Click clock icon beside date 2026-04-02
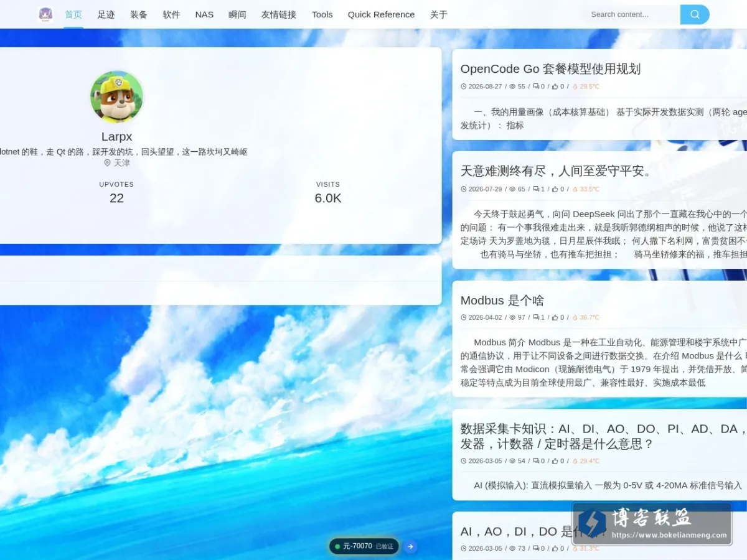 pyautogui.click(x=464, y=317)
